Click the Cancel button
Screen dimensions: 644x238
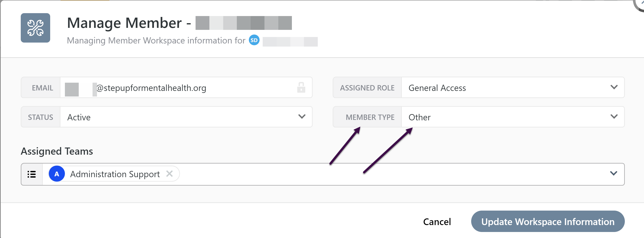coord(437,222)
